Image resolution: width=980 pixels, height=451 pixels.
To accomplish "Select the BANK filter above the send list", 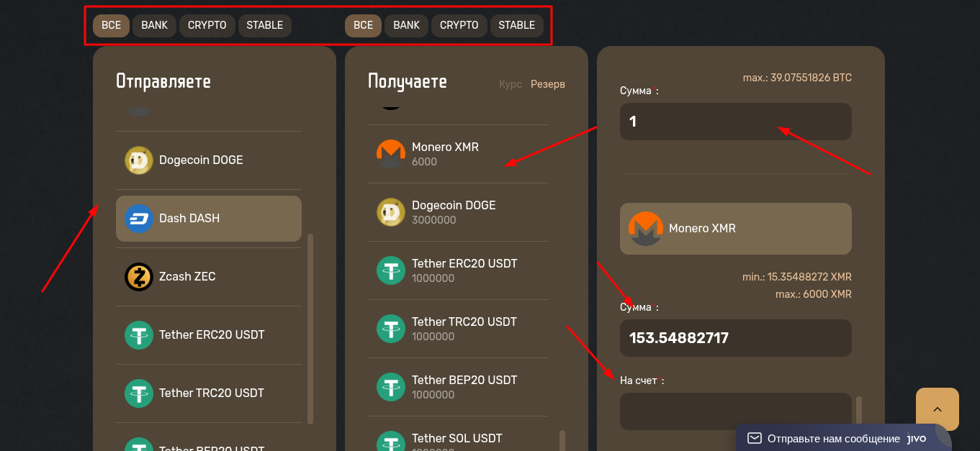I will click(154, 25).
